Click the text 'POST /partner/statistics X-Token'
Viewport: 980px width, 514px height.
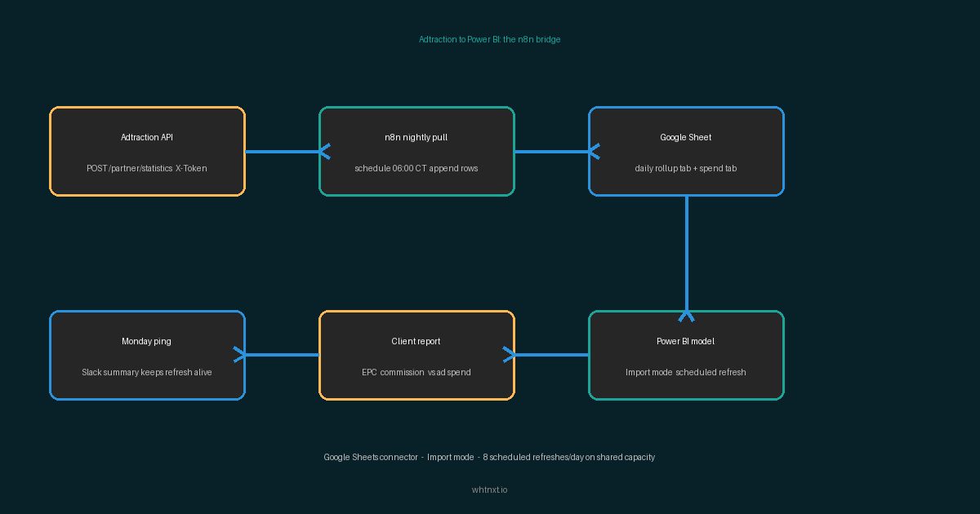point(147,168)
